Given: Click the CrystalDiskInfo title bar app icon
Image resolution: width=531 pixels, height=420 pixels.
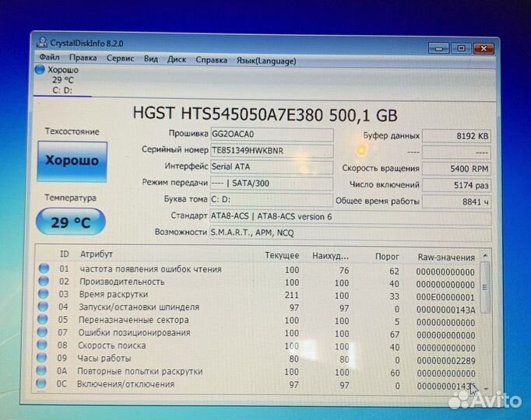Looking at the screenshot, I should [42, 42].
